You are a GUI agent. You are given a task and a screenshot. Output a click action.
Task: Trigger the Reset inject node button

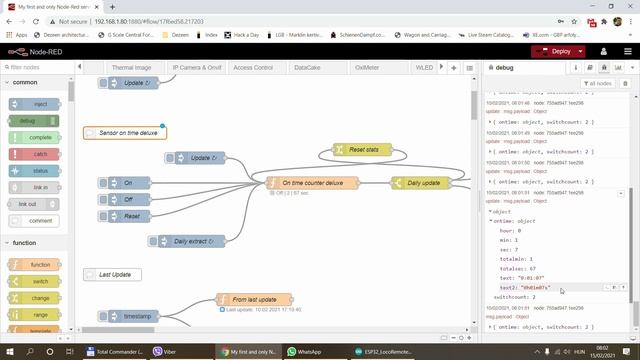point(103,216)
